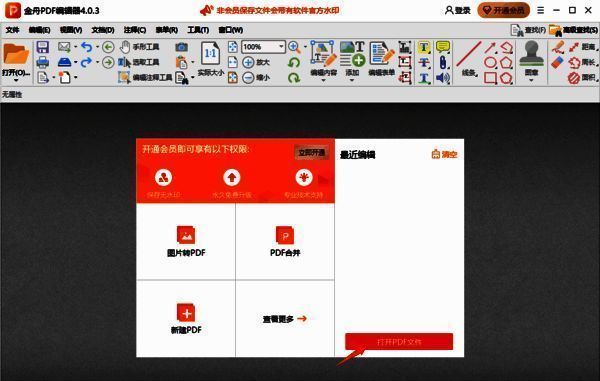Go to next view with right green arrow
The image size is (600, 381).
point(108,62)
